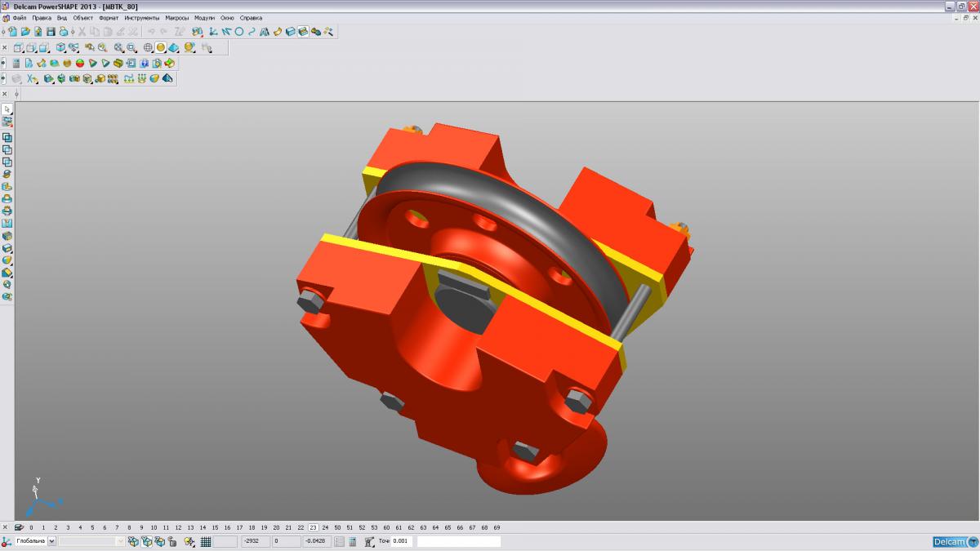
Task: Expand the intelligent cursor options flyout
Action: click(189, 541)
